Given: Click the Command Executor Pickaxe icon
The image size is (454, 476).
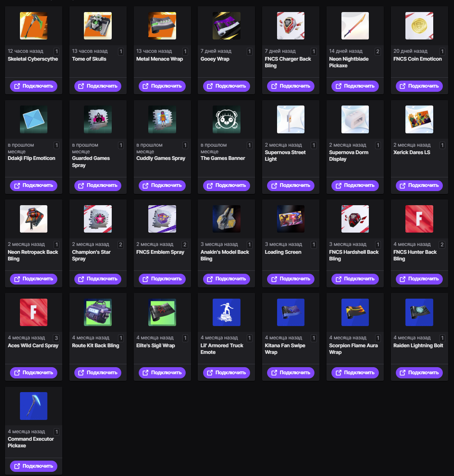Looking at the screenshot, I should tap(33, 406).
